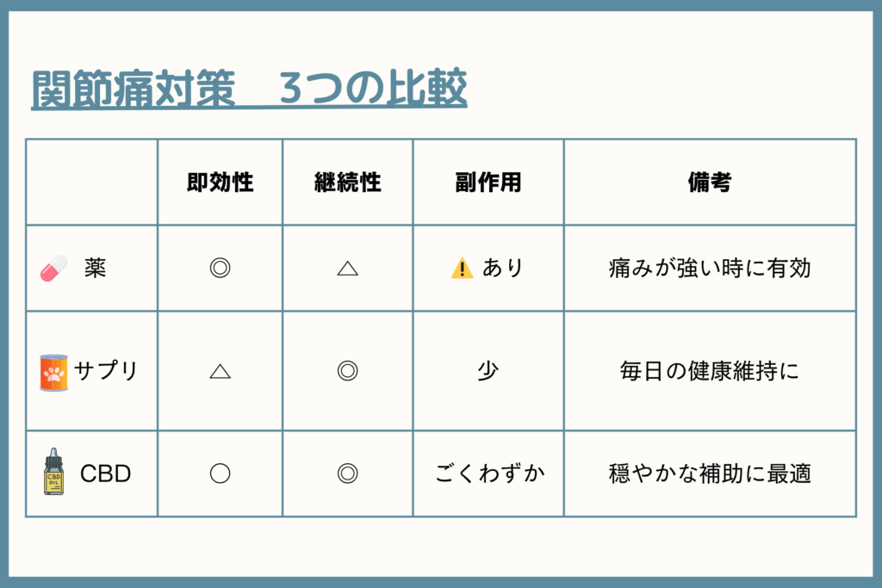The image size is (882, 588).
Task: Click the pink capsule pill icon
Action: (53, 268)
